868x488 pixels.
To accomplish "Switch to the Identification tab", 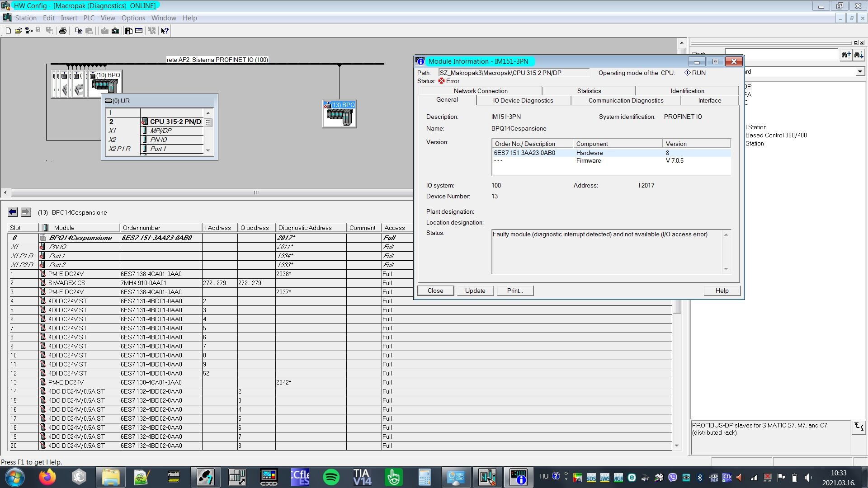I will coord(687,91).
